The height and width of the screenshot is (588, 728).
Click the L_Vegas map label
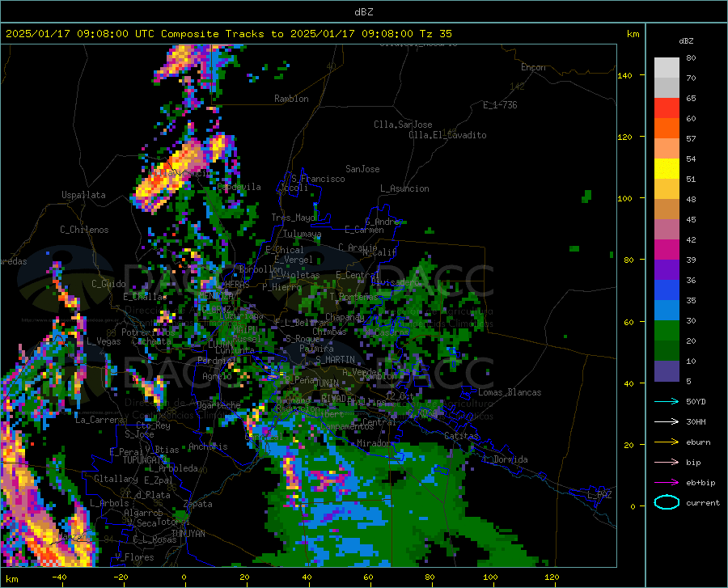104,341
